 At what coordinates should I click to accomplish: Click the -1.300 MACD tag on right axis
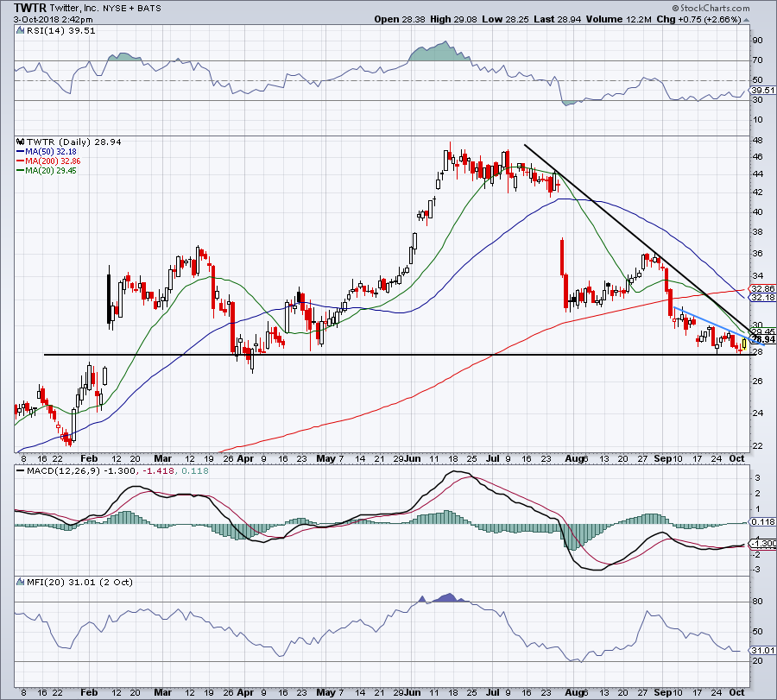coord(763,544)
